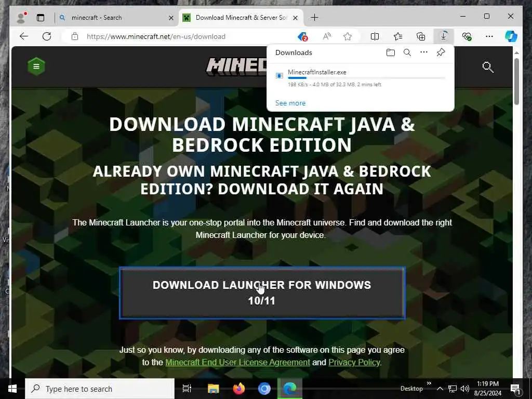This screenshot has height=399, width=532.
Task: Go back to the previous page
Action: coord(24,36)
